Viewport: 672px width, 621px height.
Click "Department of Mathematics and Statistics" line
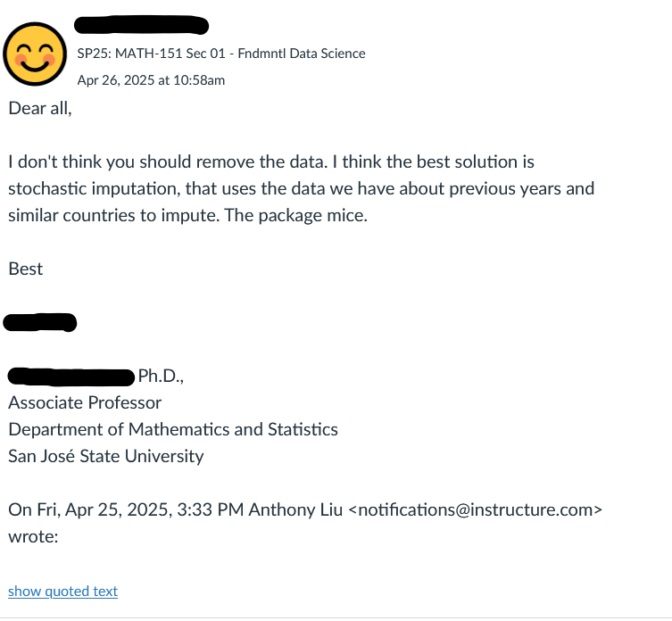click(173, 429)
